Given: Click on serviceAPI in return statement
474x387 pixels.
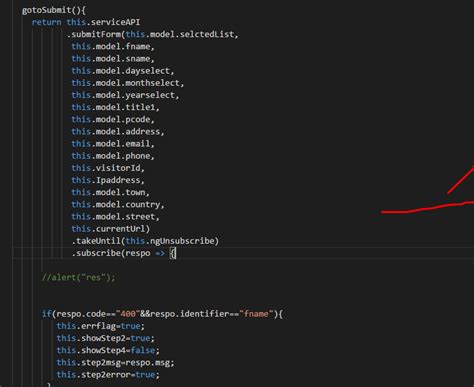Looking at the screenshot, I should click(115, 22).
